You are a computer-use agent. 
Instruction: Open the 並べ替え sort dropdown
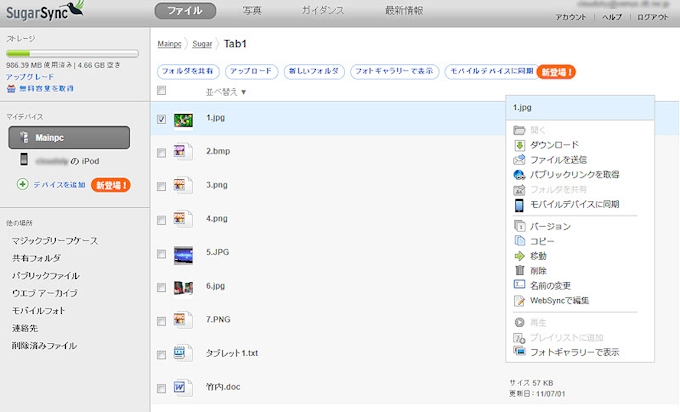click(225, 92)
